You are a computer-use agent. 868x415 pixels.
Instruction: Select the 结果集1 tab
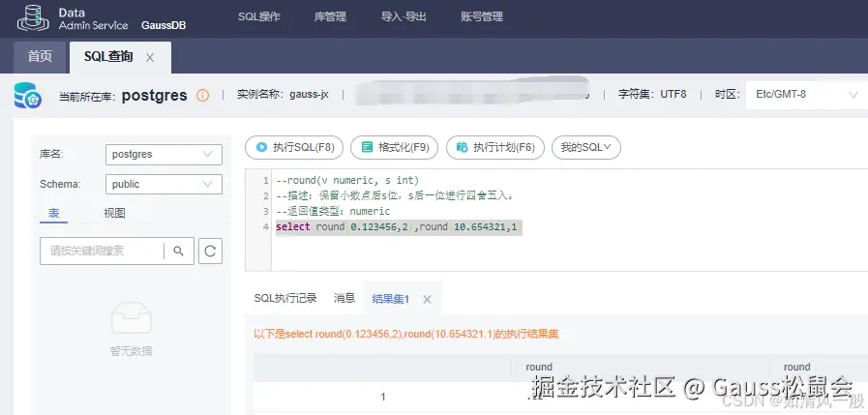(x=391, y=299)
